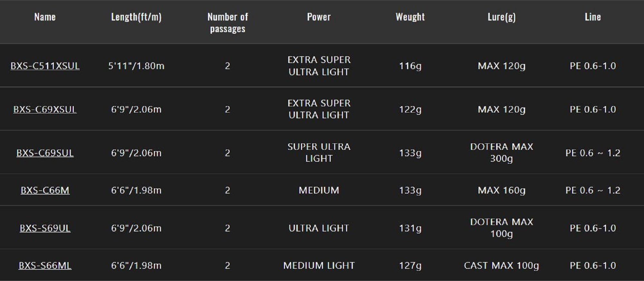This screenshot has width=644, height=281.
Task: Click the MAX 160g lure cell
Action: click(501, 190)
